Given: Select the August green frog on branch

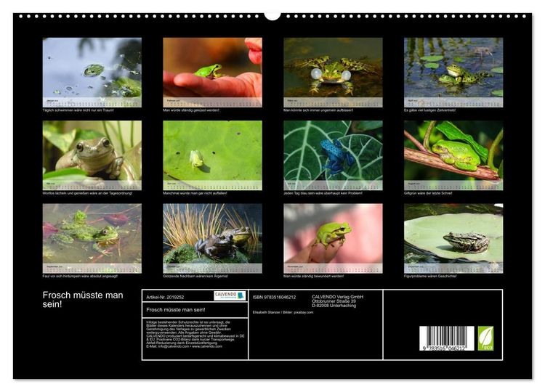Looking at the screenshot, I should [x=453, y=155].
